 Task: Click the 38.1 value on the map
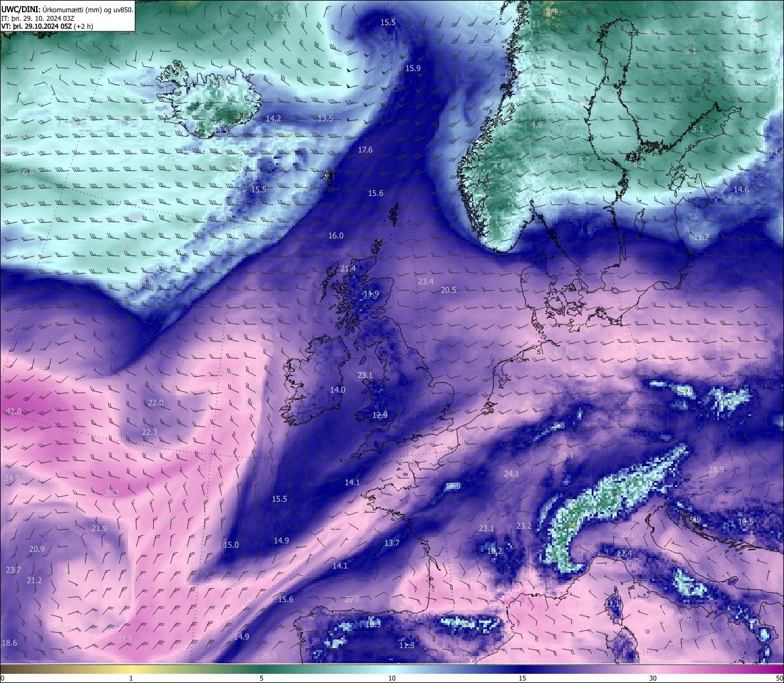[112, 492]
